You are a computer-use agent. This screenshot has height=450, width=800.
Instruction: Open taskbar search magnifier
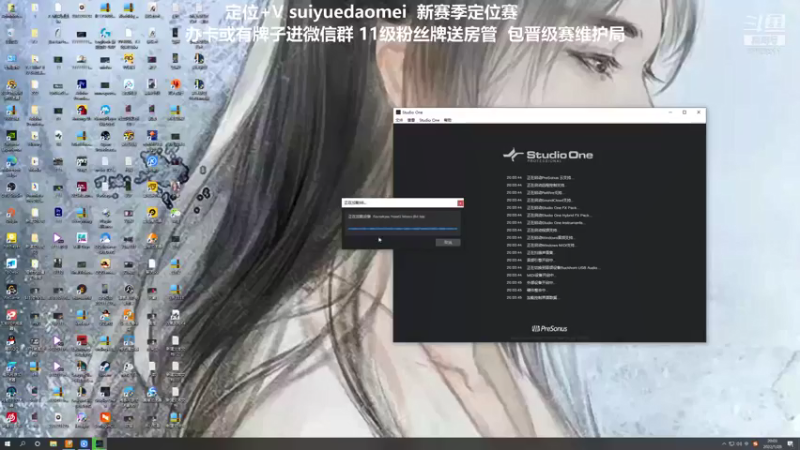(22, 444)
